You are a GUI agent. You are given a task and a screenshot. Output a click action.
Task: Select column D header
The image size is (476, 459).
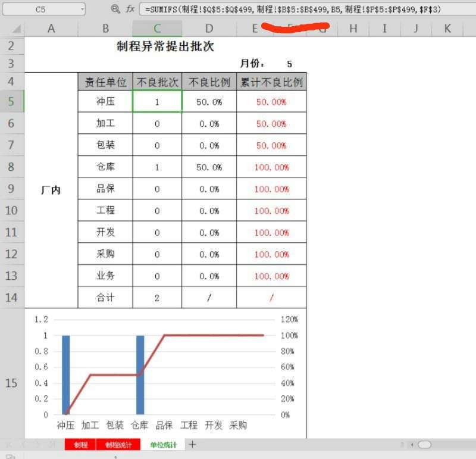click(209, 29)
